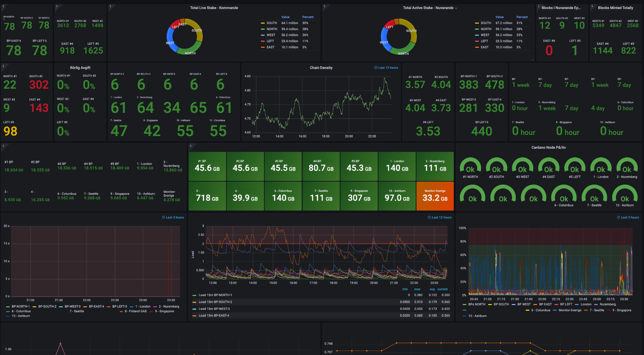Click Last 12 hours clock icon on Load graph

[429, 217]
